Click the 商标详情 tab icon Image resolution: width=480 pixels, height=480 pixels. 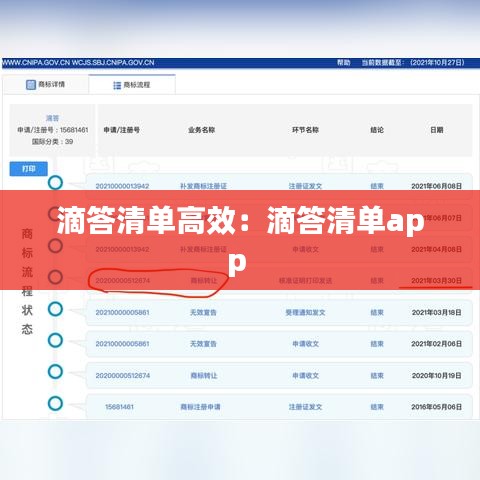[31, 85]
